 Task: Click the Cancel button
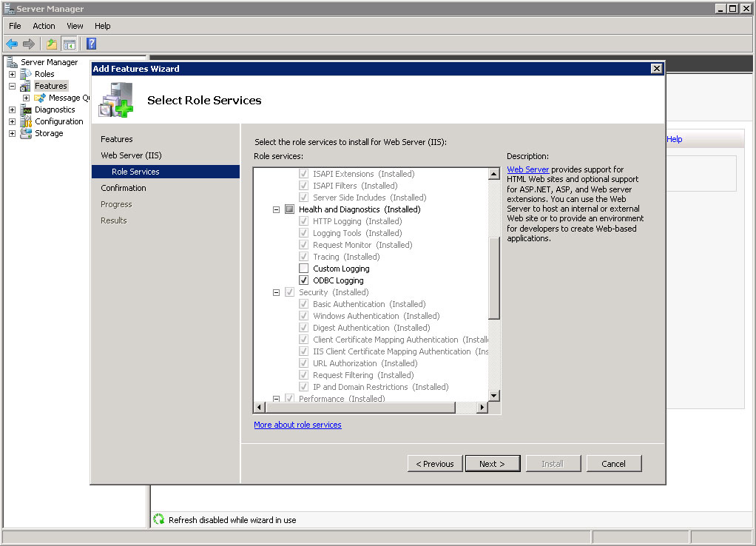614,464
